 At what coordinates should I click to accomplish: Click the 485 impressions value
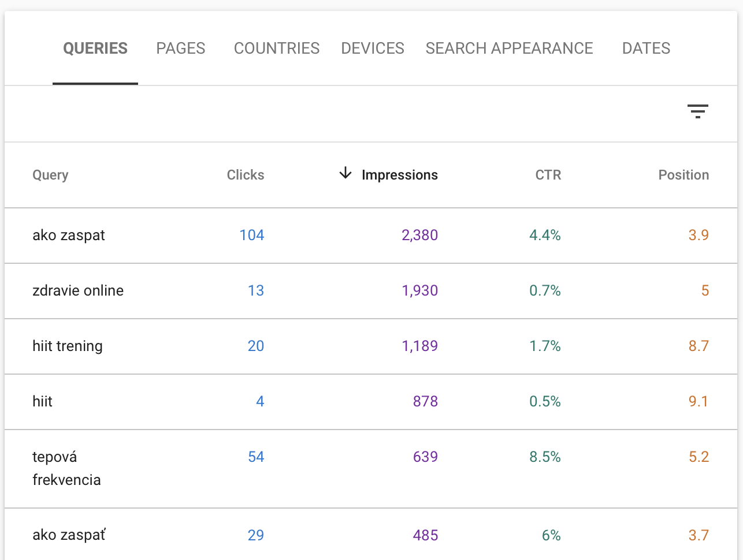tap(425, 535)
